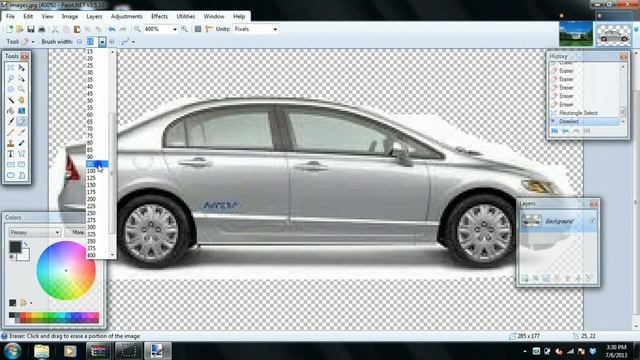Select the Magic Wand tool
Image resolution: width=640 pixels, height=360 pixels.
pyautogui.click(x=11, y=100)
